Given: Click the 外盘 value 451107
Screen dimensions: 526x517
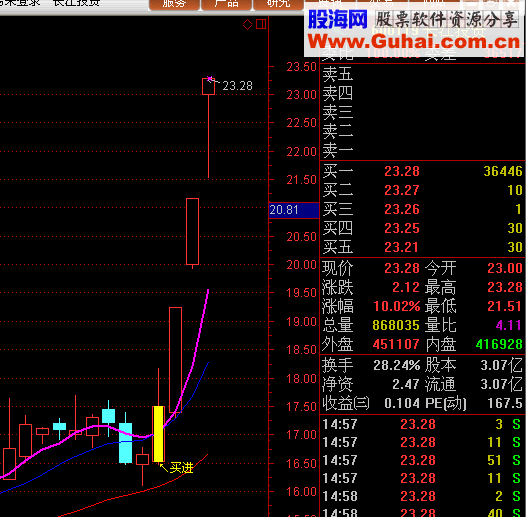Looking at the screenshot, I should coord(396,344).
